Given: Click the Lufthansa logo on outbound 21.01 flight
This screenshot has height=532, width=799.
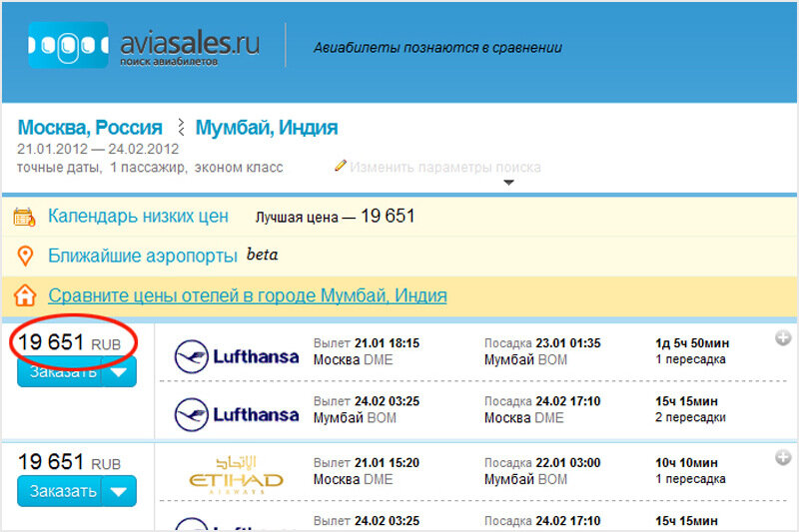Looking at the screenshot, I should [x=237, y=356].
